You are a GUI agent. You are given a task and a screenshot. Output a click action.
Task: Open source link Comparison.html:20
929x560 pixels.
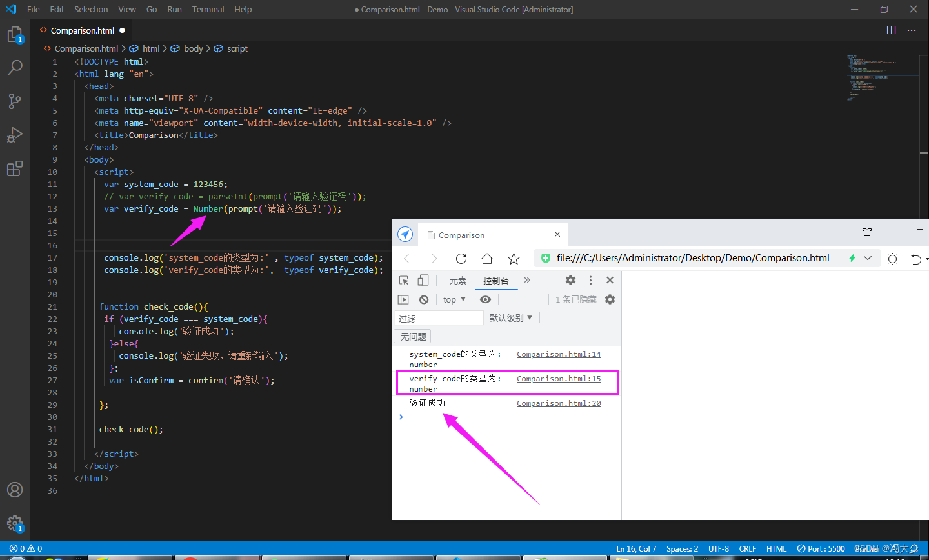(x=559, y=403)
